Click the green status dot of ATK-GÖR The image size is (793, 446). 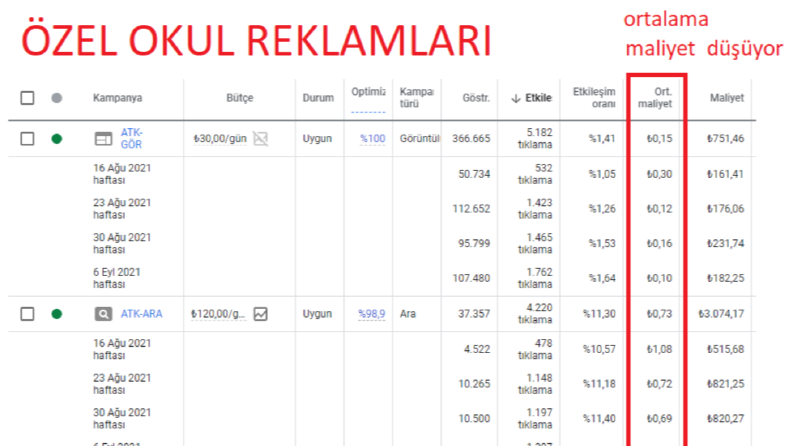(x=57, y=139)
